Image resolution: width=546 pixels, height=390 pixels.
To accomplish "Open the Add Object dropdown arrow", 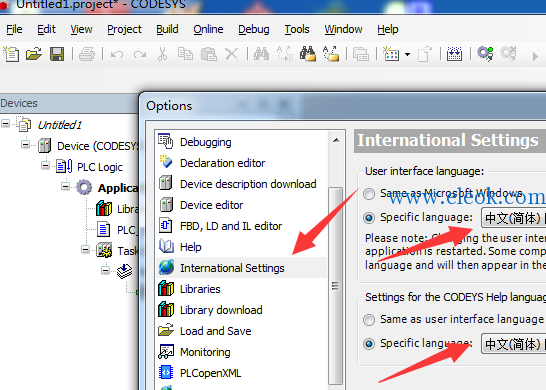I will click(407, 55).
